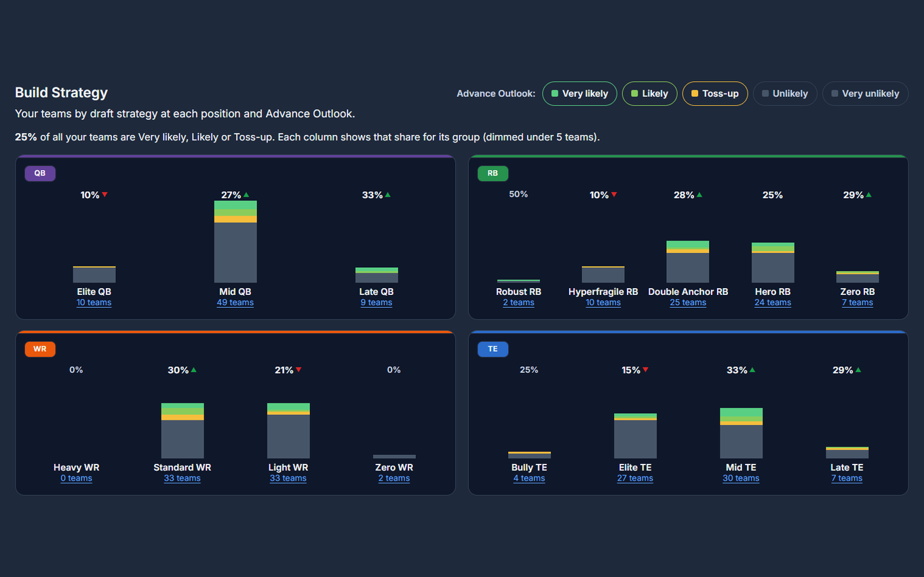Click the Advance Outlook: label

[496, 94]
